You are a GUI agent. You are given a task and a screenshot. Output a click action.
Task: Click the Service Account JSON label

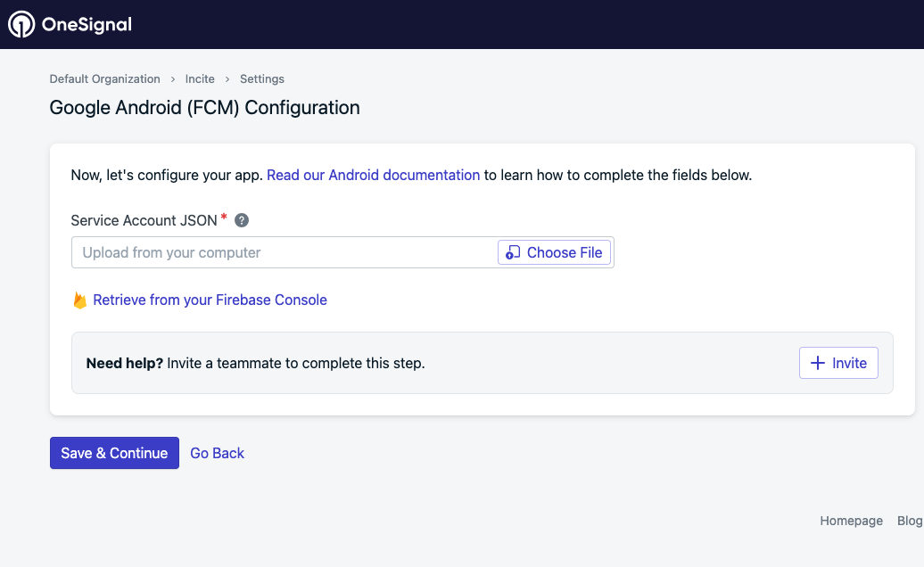click(x=144, y=220)
